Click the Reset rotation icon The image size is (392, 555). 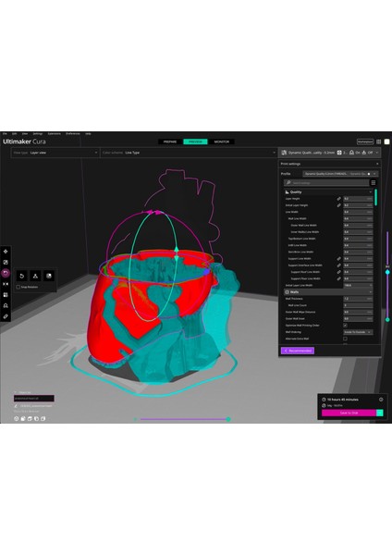22,276
